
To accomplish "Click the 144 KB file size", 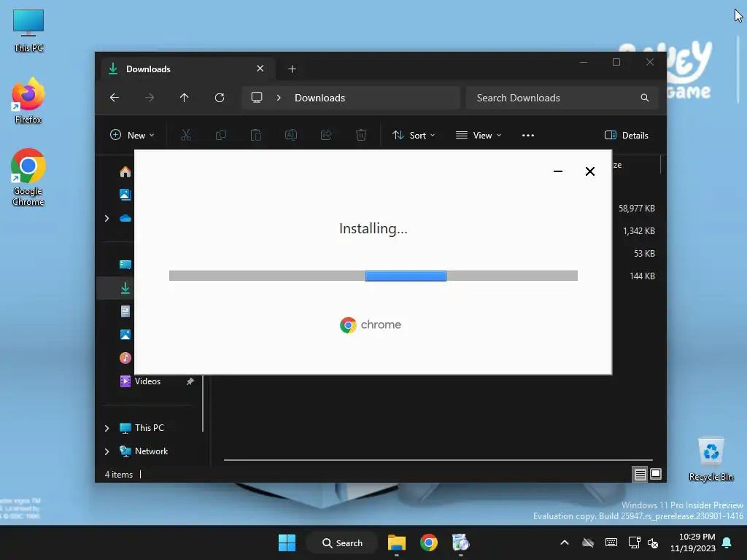I will (642, 276).
